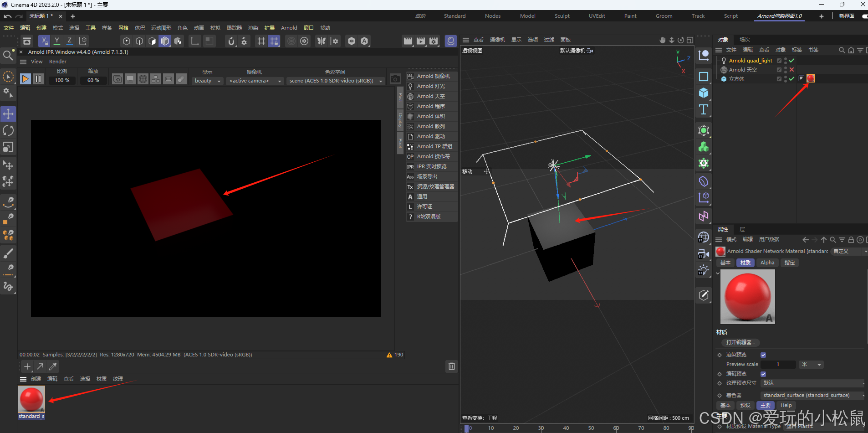Open the search magnifier in left toolbar
The image size is (868, 433).
click(x=8, y=56)
